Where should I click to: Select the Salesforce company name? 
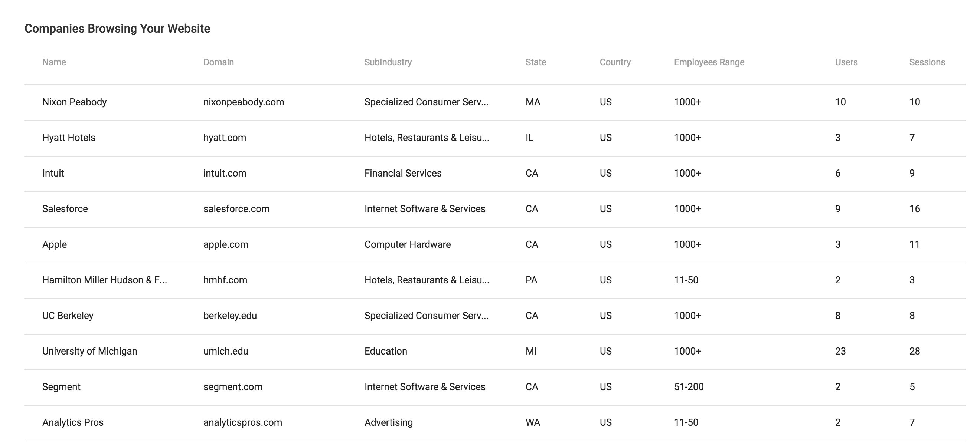tap(65, 209)
